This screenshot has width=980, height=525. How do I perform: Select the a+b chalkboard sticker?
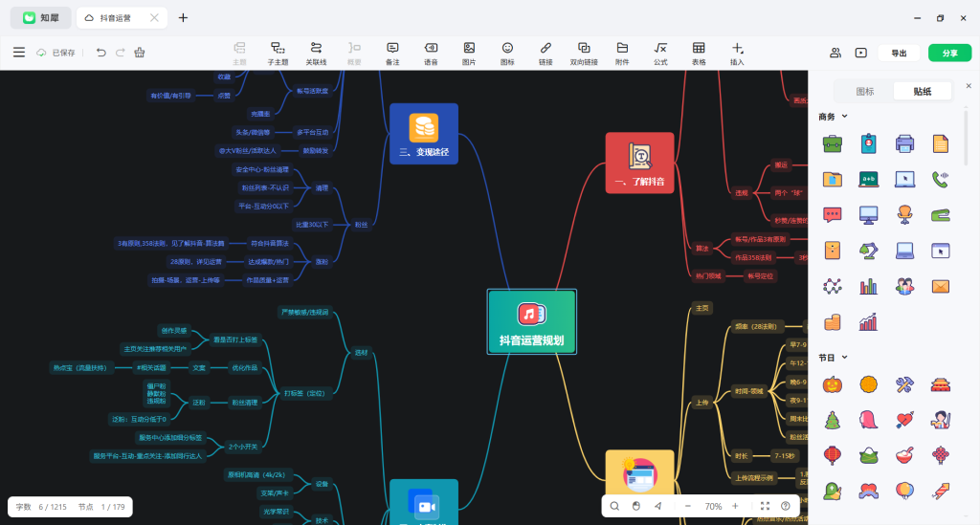pyautogui.click(x=868, y=179)
